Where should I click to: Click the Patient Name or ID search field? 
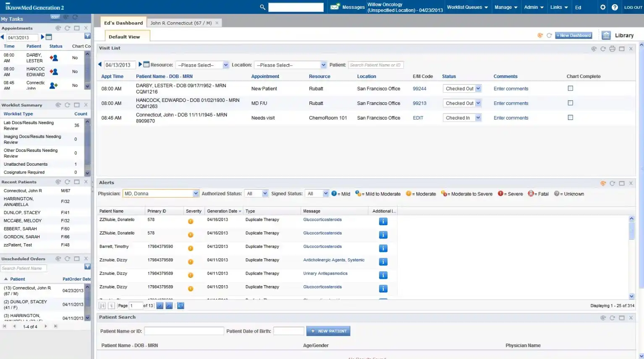[183, 331]
